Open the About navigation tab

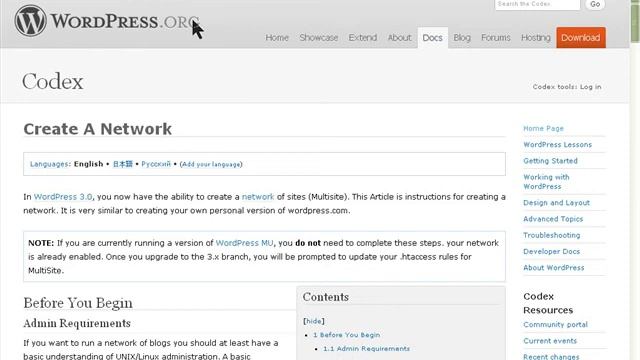[399, 38]
